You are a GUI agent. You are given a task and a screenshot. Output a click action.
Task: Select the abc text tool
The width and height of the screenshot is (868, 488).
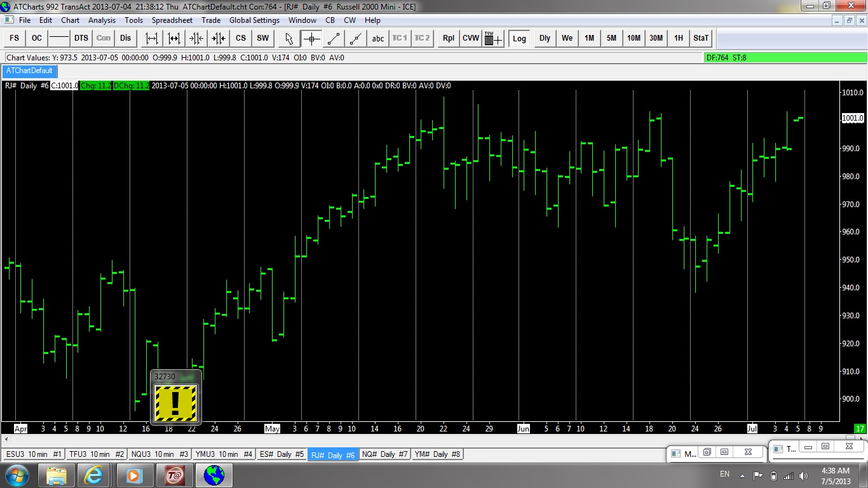(x=378, y=38)
